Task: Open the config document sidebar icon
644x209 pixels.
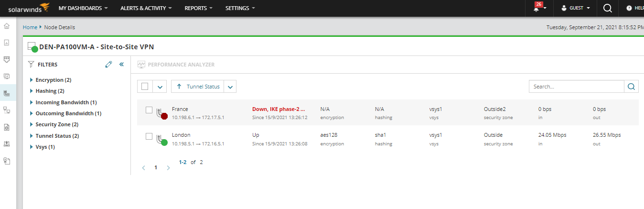Action: pyautogui.click(x=7, y=127)
